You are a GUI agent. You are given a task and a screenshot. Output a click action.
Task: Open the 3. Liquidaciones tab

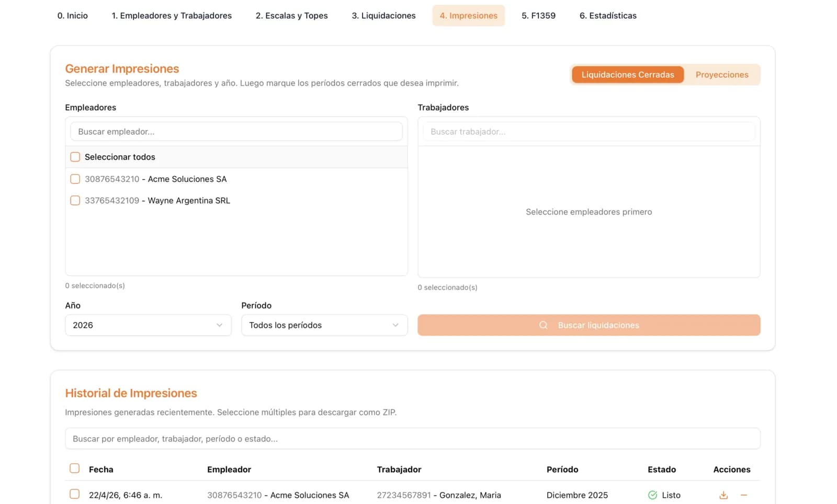383,16
